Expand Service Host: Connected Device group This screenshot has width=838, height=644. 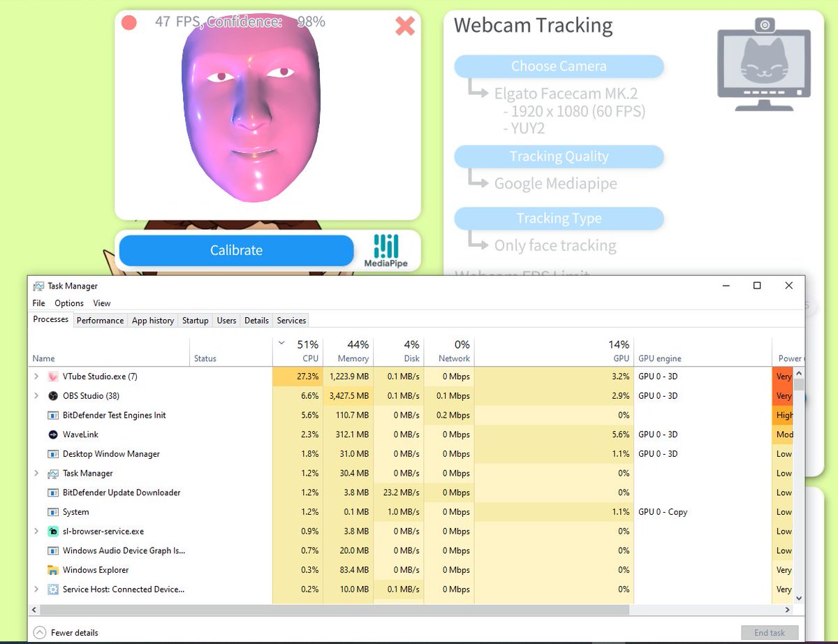(36, 590)
